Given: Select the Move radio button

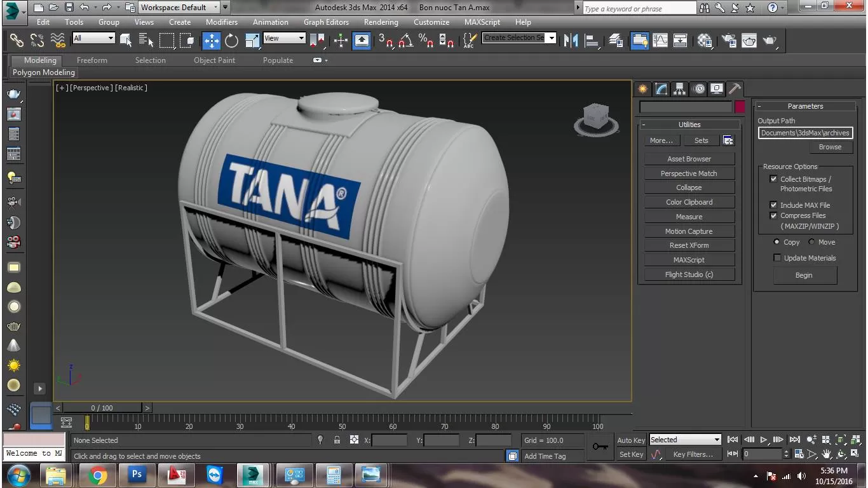Looking at the screenshot, I should click(x=811, y=242).
